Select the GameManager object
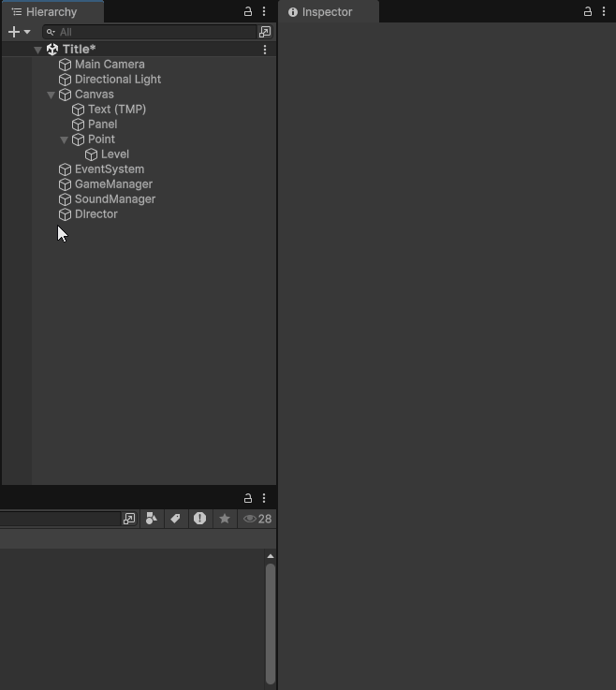Screen dimensions: 616x690 [x=113, y=184]
